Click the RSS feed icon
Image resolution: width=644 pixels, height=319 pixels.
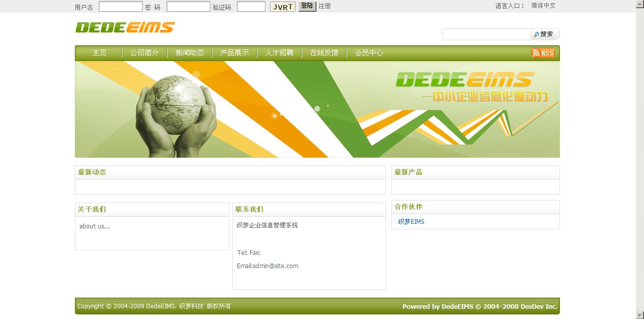pyautogui.click(x=543, y=53)
